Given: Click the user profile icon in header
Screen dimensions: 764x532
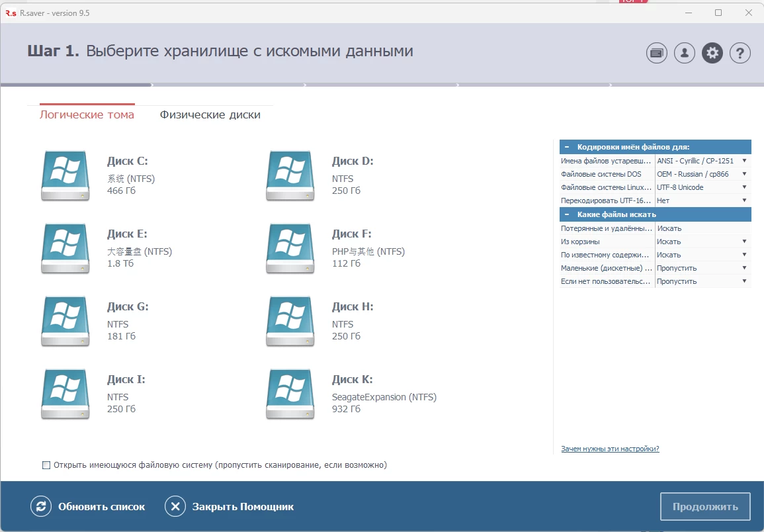Looking at the screenshot, I should [x=684, y=54].
